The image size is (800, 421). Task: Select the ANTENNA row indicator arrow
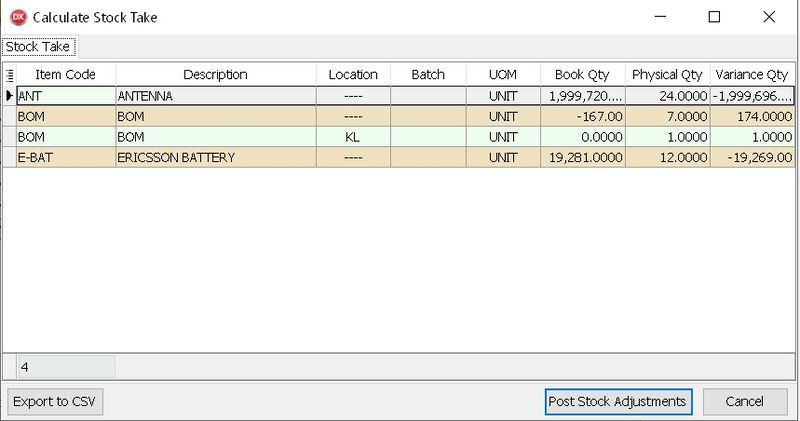coord(9,96)
